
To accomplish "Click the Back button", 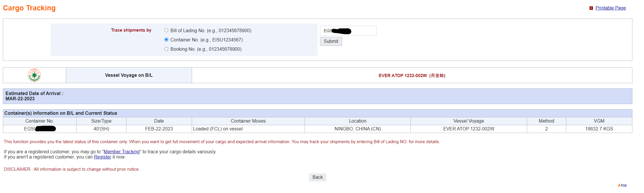I will coord(317,177).
